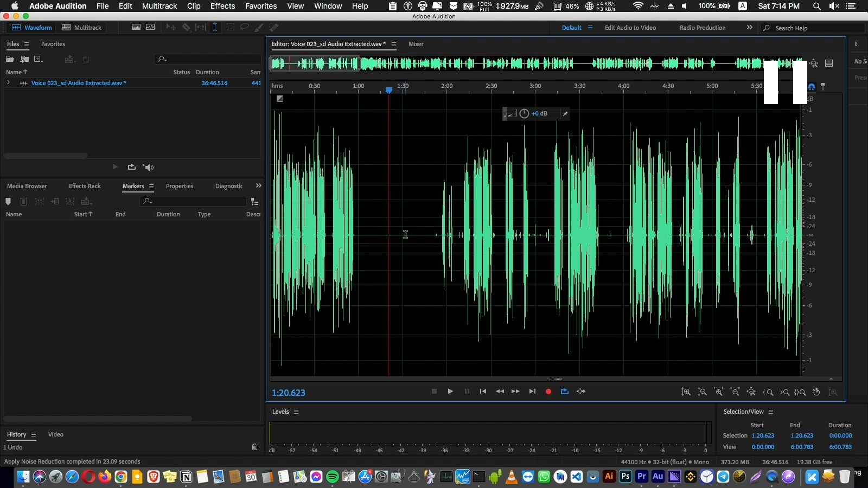Zoom out amplitude

702,392
